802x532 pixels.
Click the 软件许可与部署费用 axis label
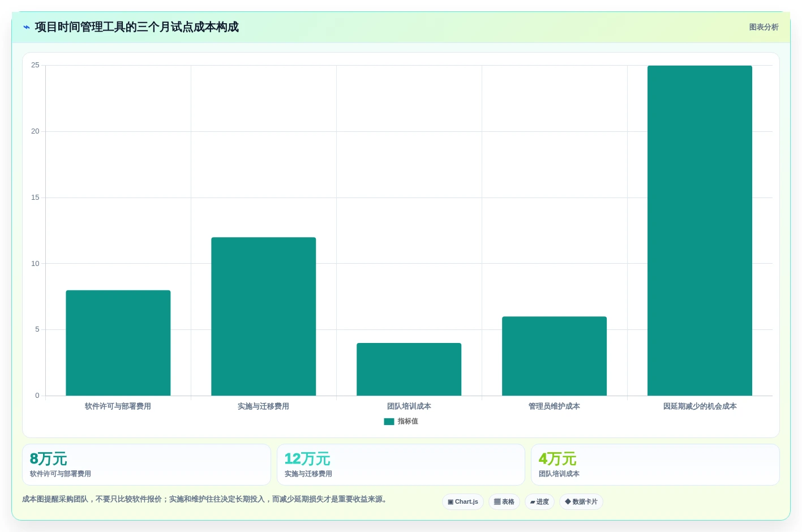point(118,406)
